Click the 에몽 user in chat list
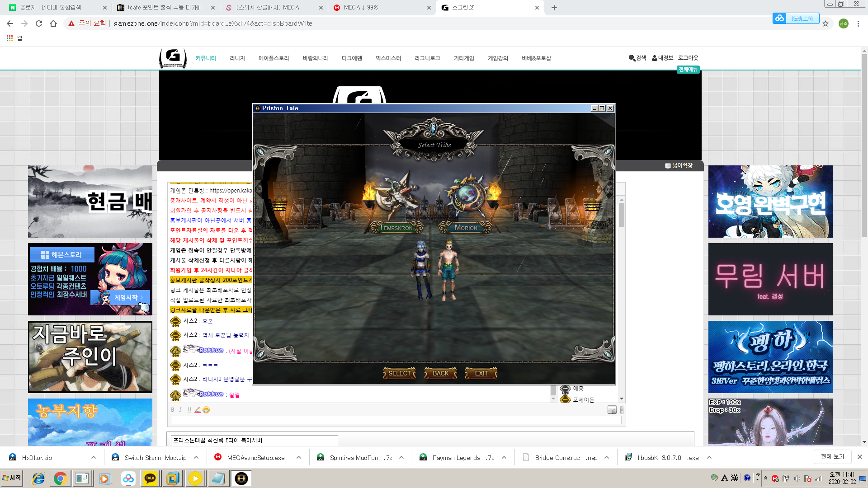 [578, 389]
